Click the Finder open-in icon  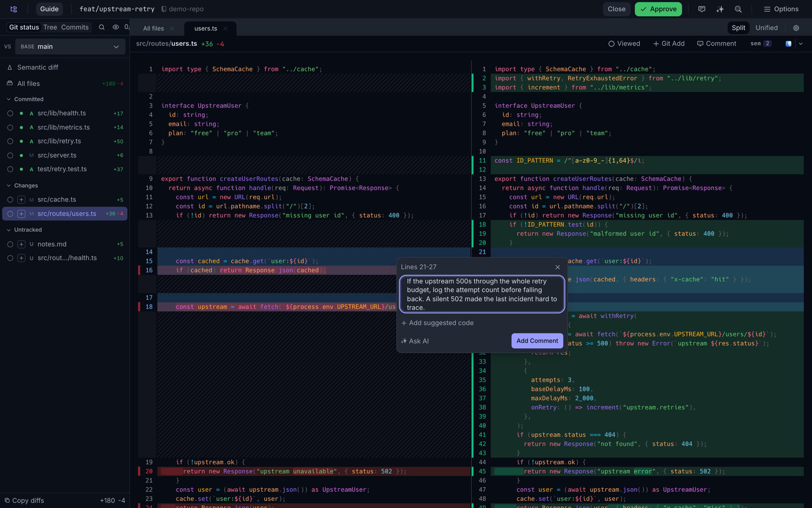[788, 43]
